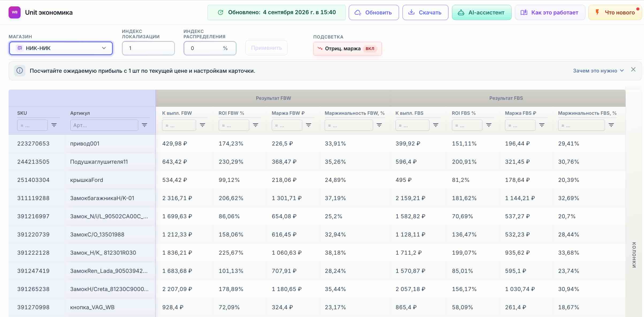644x317 pixels.
Task: Click the shop icon inside the Магазин selector
Action: (x=20, y=48)
